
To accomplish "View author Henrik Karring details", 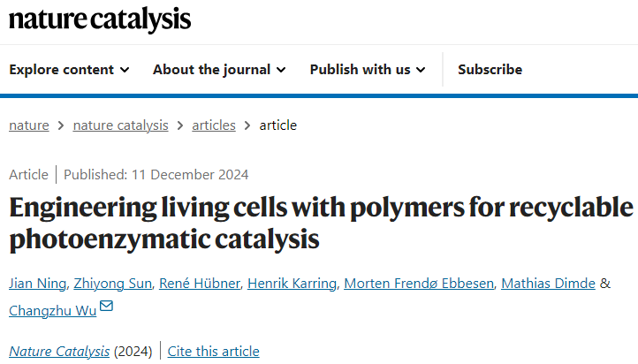I will (x=292, y=283).
